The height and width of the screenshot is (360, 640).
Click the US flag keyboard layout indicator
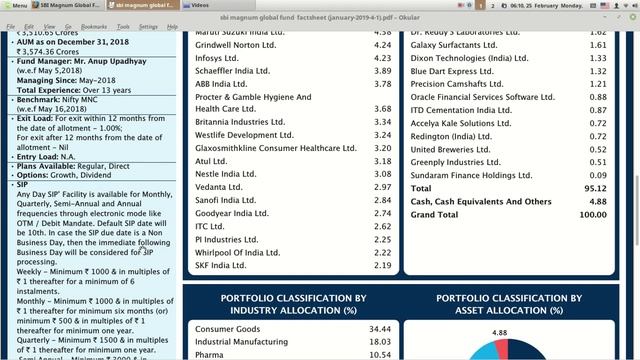pos(604,5)
